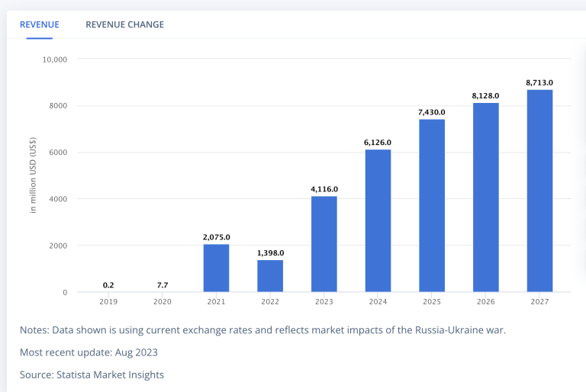Select the tallest bar for 2027

pos(539,191)
